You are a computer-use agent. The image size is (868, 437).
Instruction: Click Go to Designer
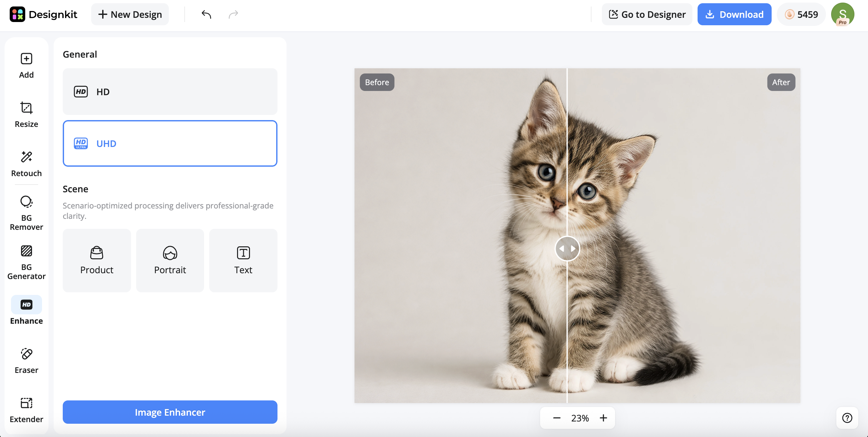click(x=647, y=14)
